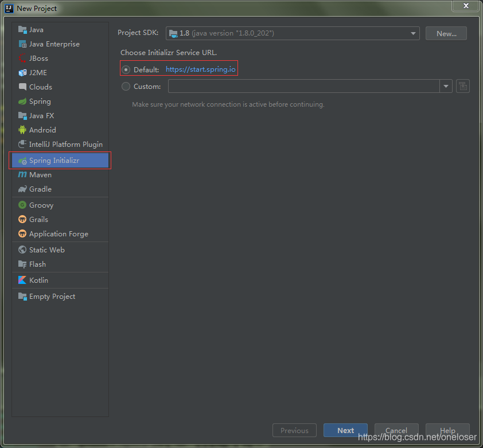Click the Gradle elephant icon
The image size is (483, 448).
pos(22,189)
